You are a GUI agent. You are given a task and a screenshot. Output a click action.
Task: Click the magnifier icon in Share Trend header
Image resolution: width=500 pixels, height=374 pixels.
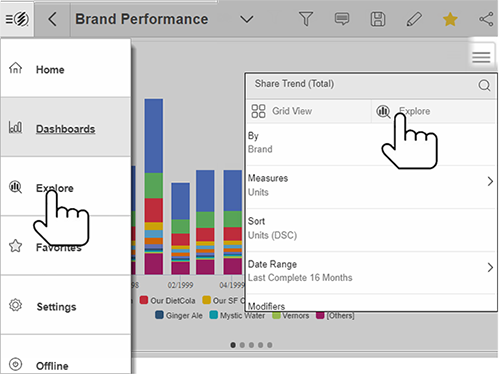[x=484, y=85]
